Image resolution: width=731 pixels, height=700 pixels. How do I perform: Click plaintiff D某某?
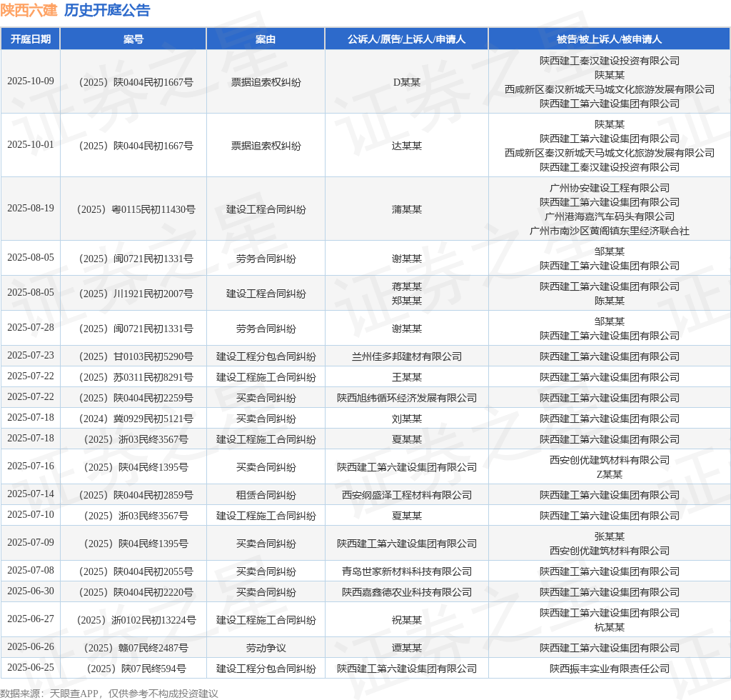click(x=406, y=82)
